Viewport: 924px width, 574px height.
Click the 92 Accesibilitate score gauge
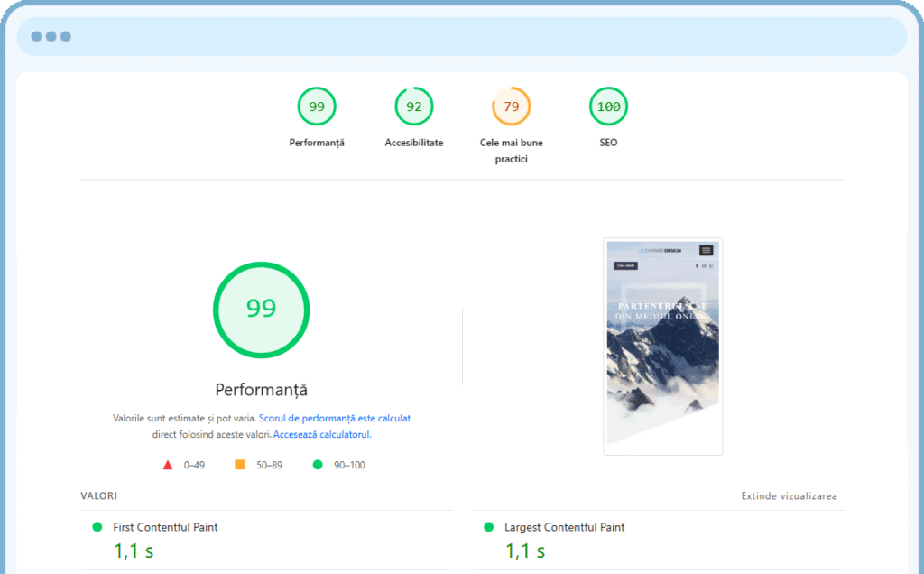click(413, 106)
